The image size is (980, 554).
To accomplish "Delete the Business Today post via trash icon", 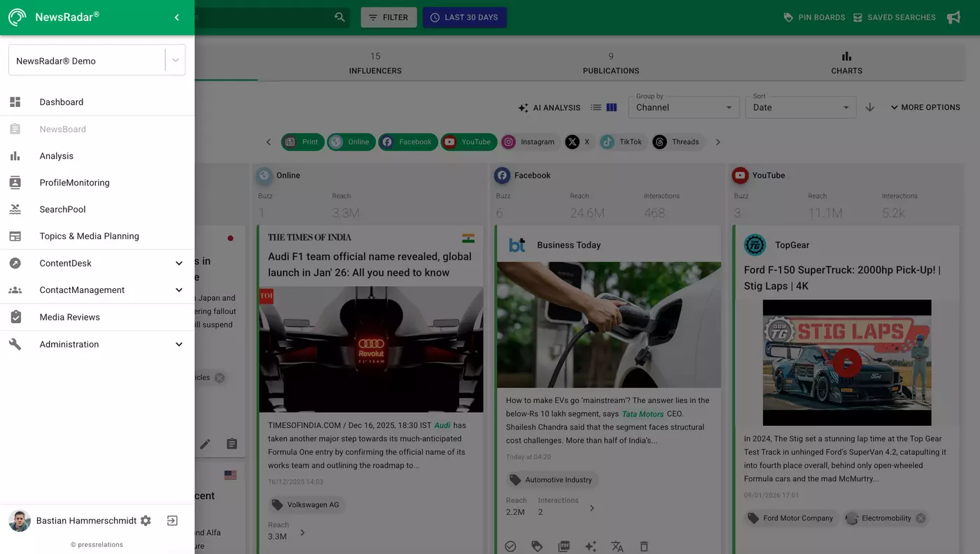I will tap(644, 546).
